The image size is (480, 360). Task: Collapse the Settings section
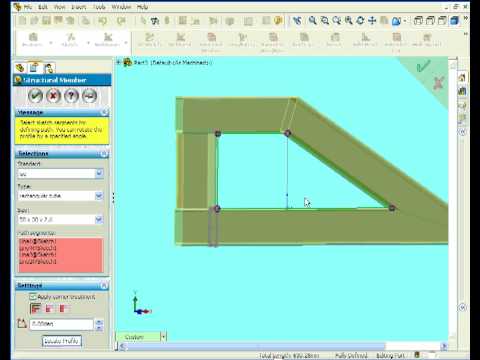(104, 286)
